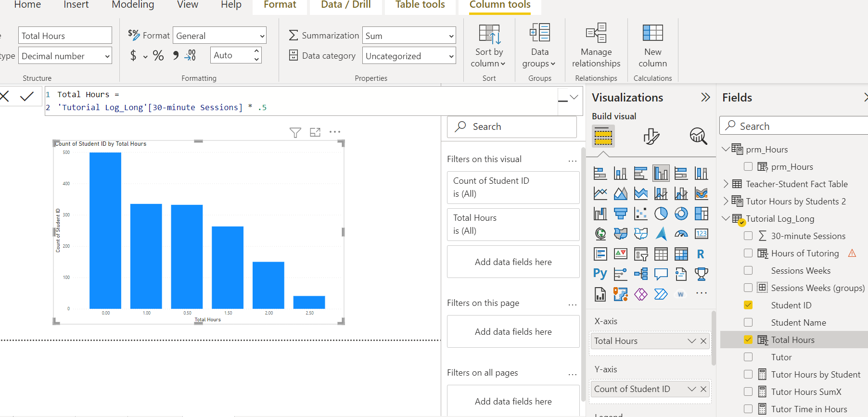
Task: Expand the formula bar with chevron
Action: click(x=574, y=97)
